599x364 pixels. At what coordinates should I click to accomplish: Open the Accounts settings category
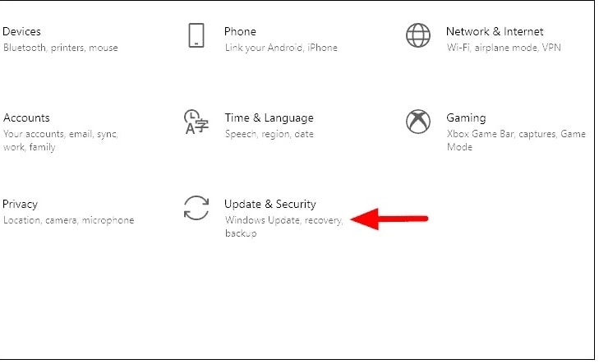[x=26, y=117]
